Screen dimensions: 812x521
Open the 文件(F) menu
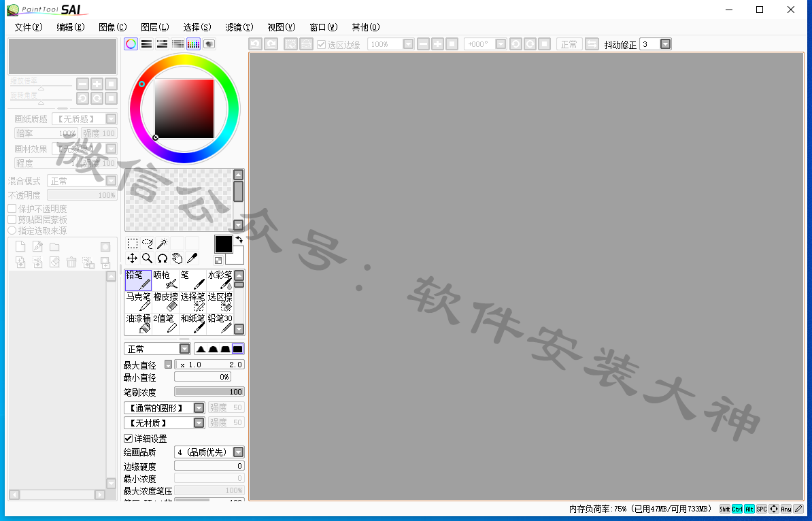[x=29, y=27]
